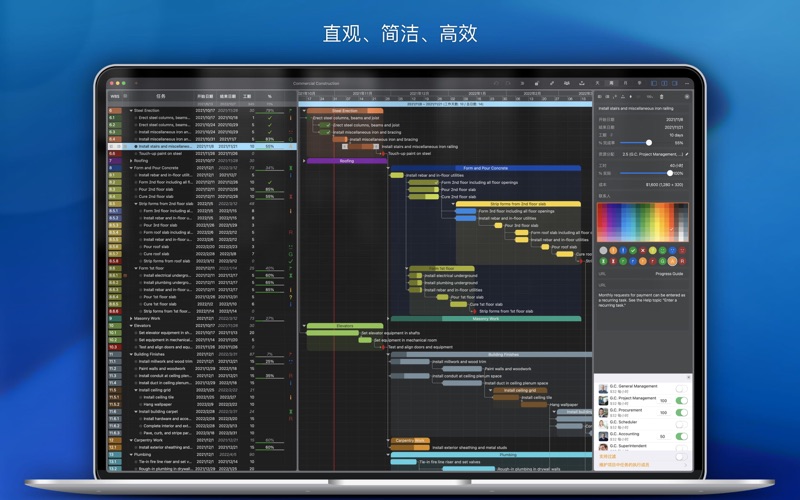This screenshot has height=500, width=800.
Task: Click the column settings icon beside WBS
Action: click(125, 96)
